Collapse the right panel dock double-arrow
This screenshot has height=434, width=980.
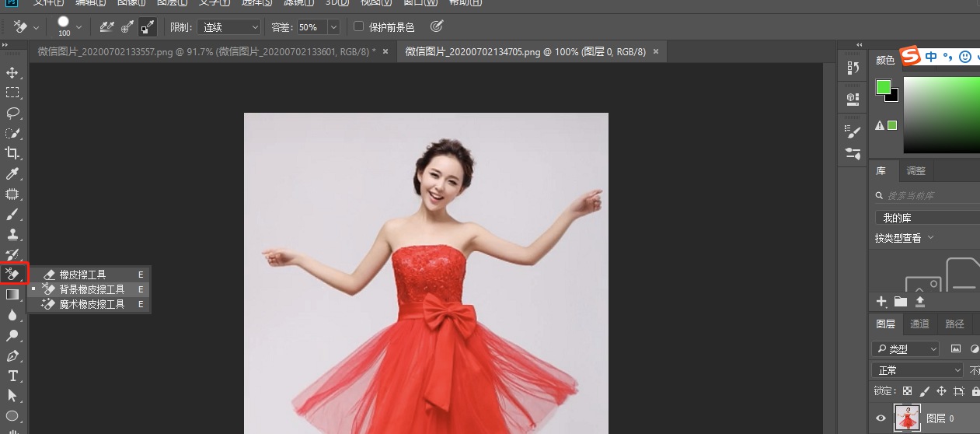[x=860, y=46]
